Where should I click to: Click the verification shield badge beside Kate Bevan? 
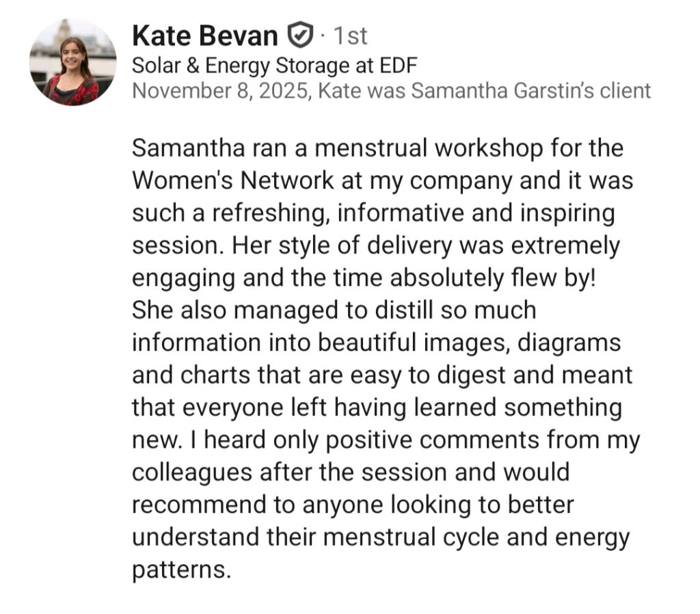point(300,34)
